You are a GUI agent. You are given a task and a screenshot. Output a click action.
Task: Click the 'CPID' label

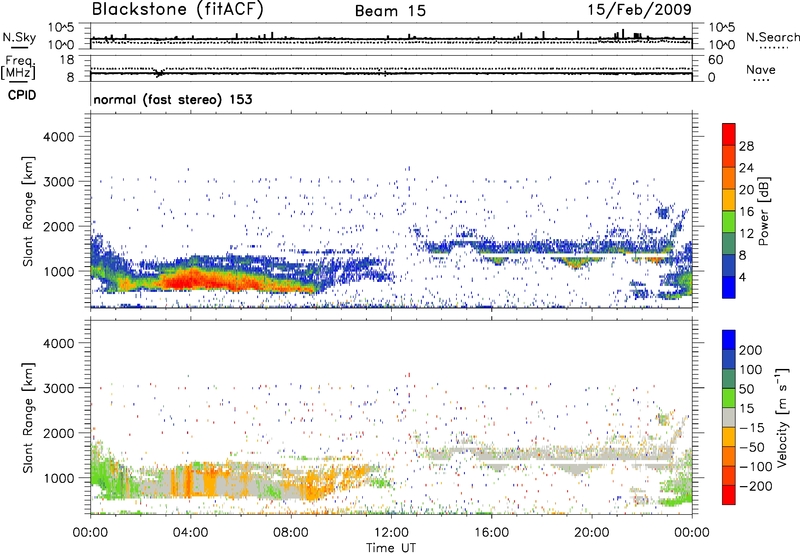click(x=22, y=95)
